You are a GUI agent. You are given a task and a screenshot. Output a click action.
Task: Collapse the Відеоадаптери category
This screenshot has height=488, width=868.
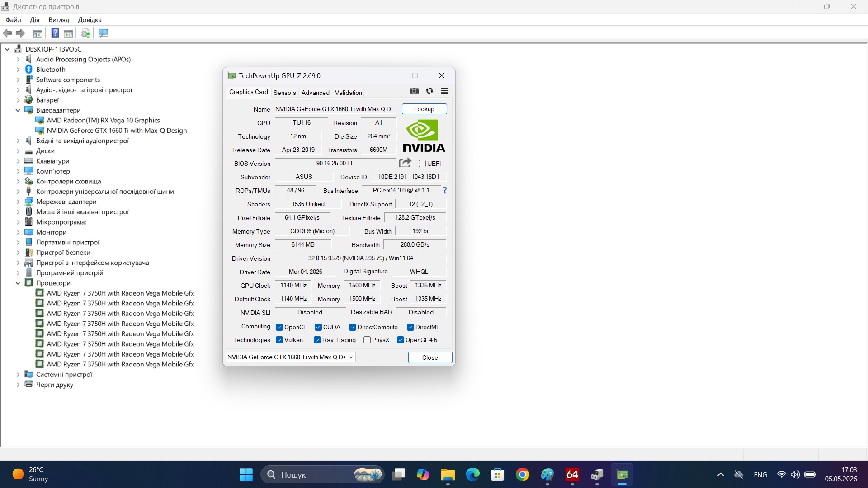click(18, 110)
